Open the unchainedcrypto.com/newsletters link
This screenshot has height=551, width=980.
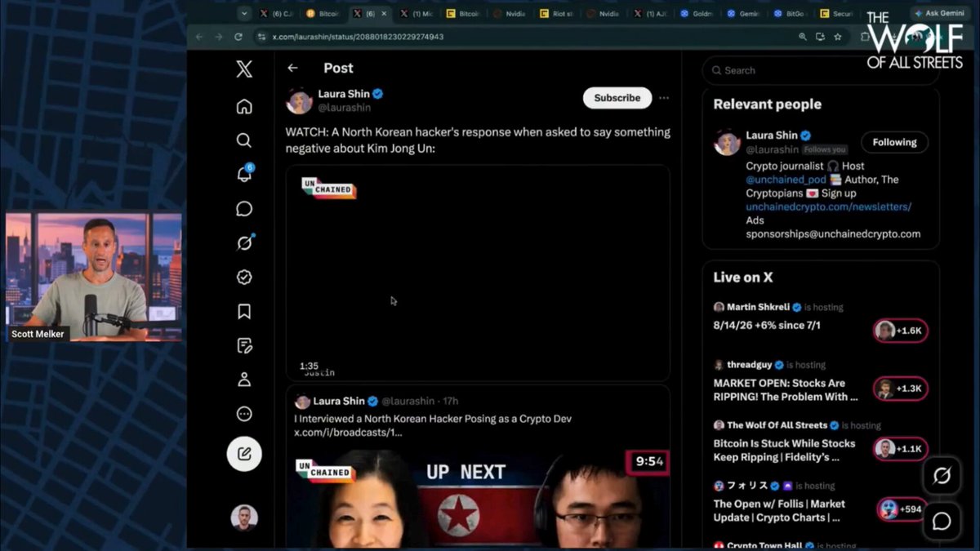(x=828, y=207)
